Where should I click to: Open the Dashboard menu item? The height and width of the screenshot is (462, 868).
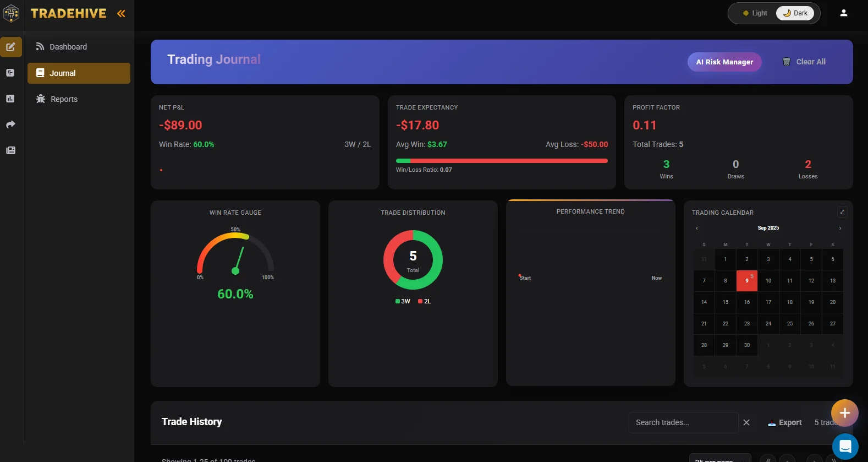[x=68, y=47]
